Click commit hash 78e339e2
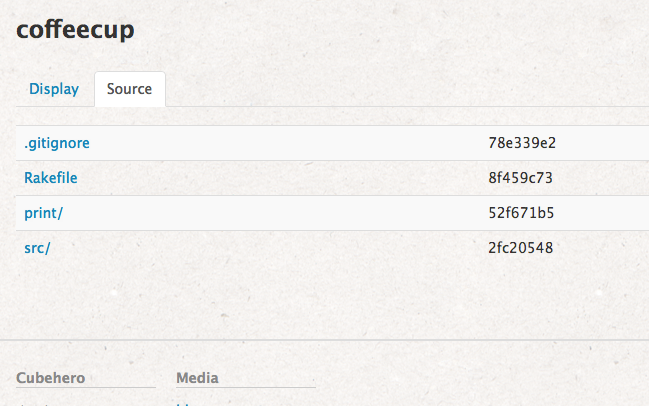This screenshot has height=406, width=649. [x=521, y=143]
